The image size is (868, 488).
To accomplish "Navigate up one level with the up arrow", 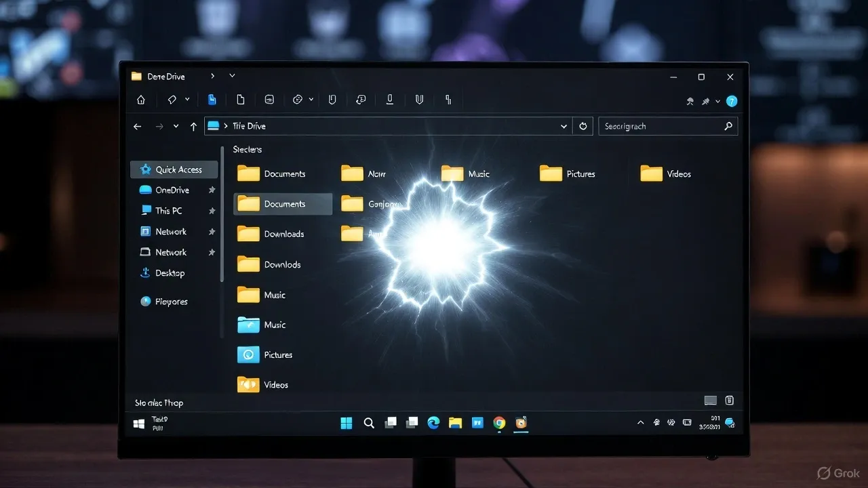I will [193, 126].
